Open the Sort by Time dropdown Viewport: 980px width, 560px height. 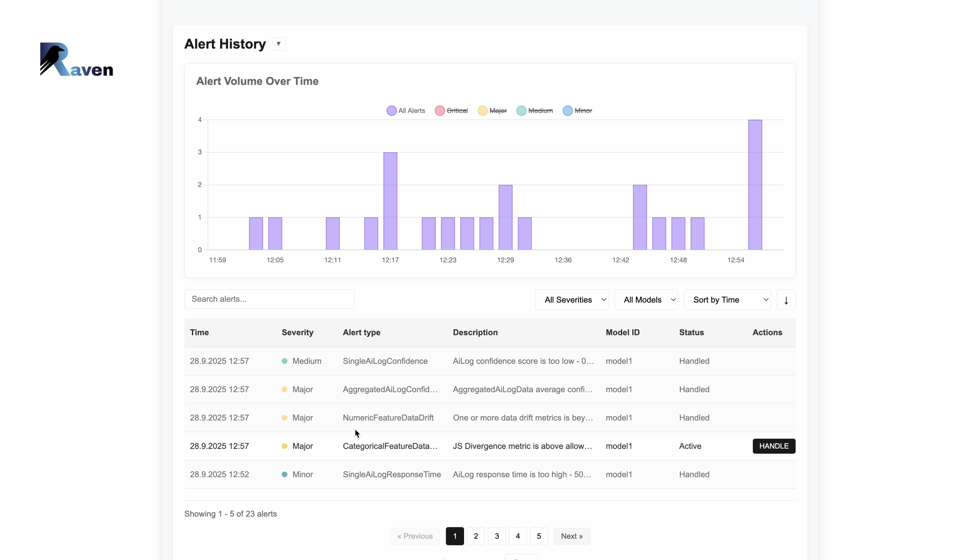click(727, 299)
